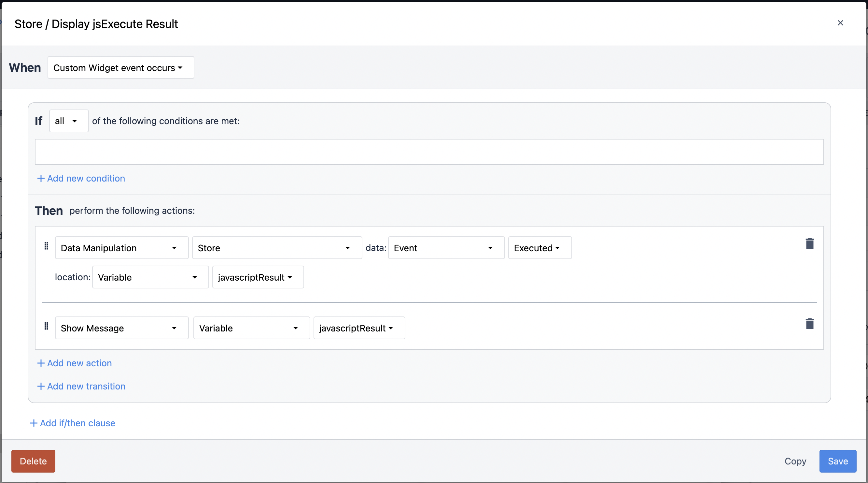Open the location Variable dropdown
The height and width of the screenshot is (483, 868).
click(150, 277)
